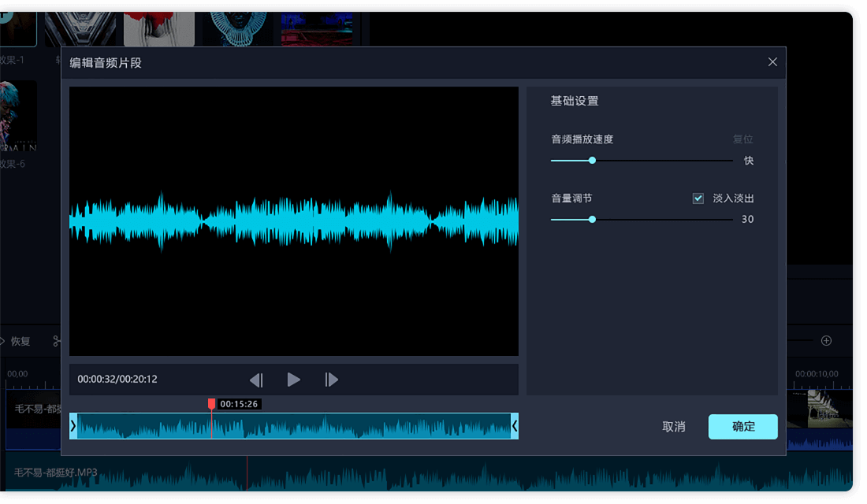
Task: Play the audio clip preview
Action: tap(293, 380)
